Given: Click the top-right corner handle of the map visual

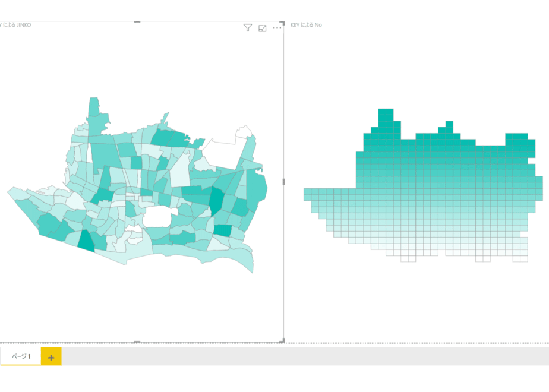Looking at the screenshot, I should [283, 23].
